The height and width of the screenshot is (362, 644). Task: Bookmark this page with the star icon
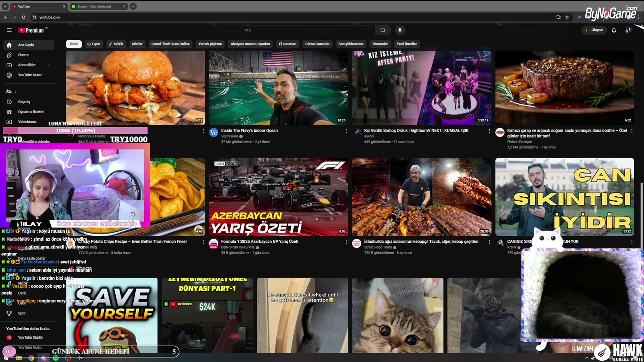tap(567, 17)
